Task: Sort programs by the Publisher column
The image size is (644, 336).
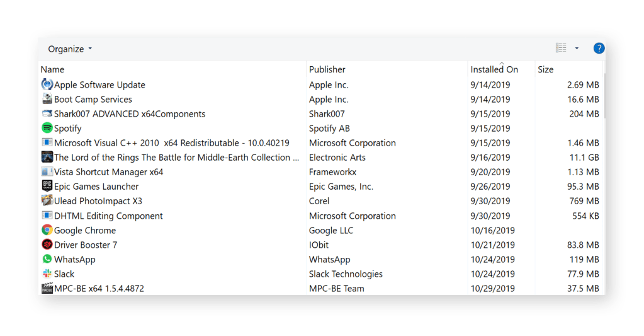Action: coord(327,69)
